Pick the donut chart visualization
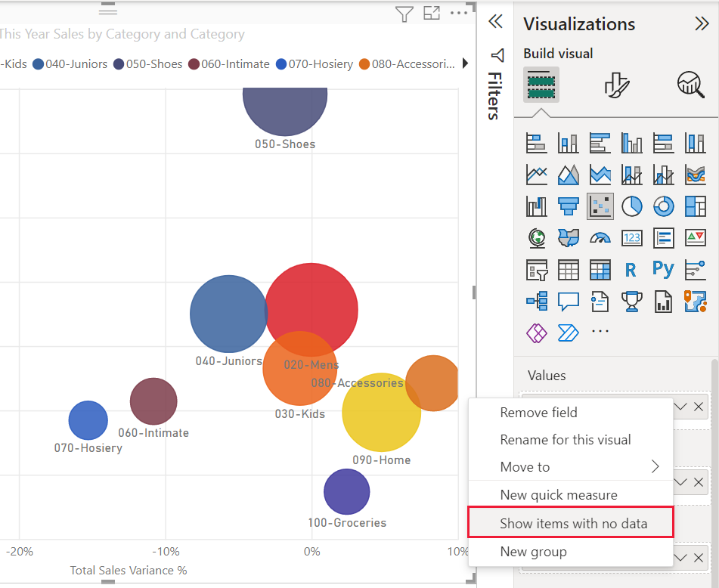The height and width of the screenshot is (588, 719). click(x=663, y=206)
